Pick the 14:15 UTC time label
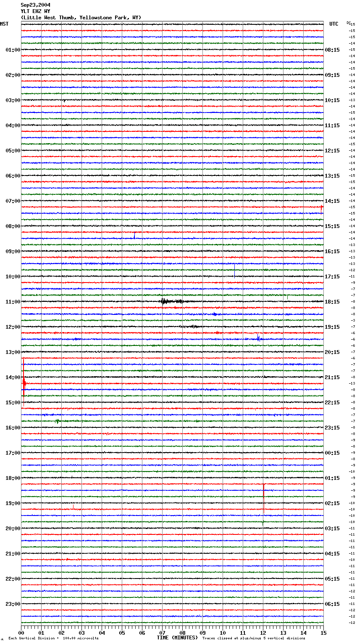Viewport: 357px width, 644px height. click(332, 201)
